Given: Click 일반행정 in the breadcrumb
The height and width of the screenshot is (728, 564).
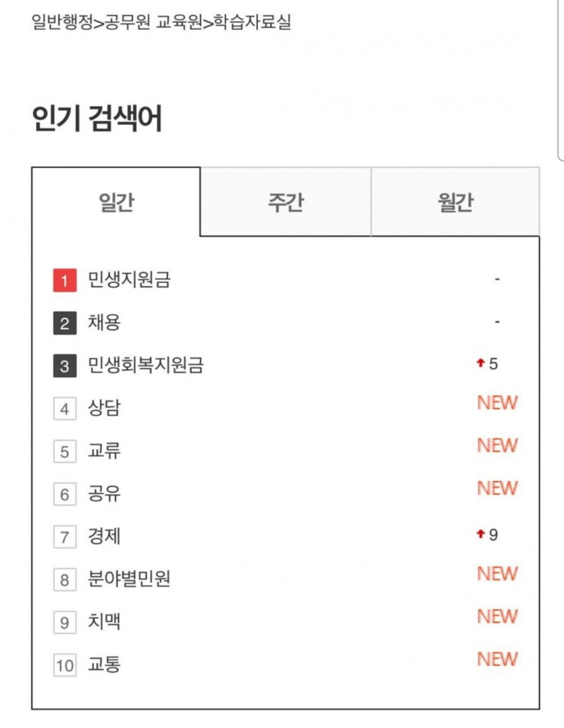Looking at the screenshot, I should 62,22.
